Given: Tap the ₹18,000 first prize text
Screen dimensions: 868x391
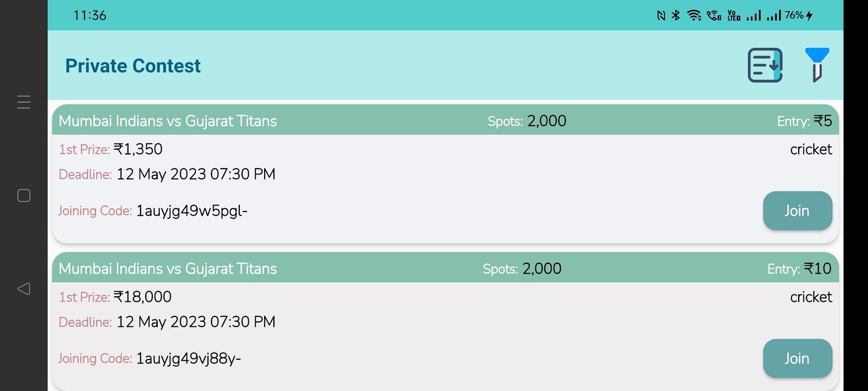Looking at the screenshot, I should (142, 297).
